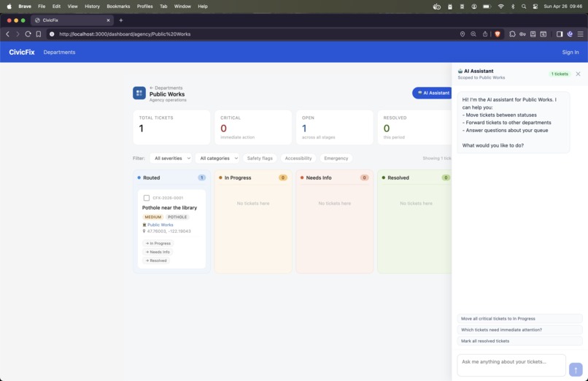Screen dimensions: 588x381
Task: Open the All severities dropdown
Action: click(172, 158)
